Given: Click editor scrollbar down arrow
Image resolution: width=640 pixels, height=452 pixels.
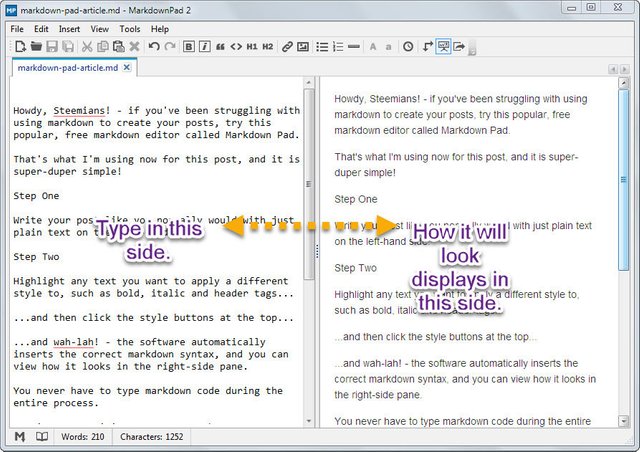Looking at the screenshot, I should point(309,421).
